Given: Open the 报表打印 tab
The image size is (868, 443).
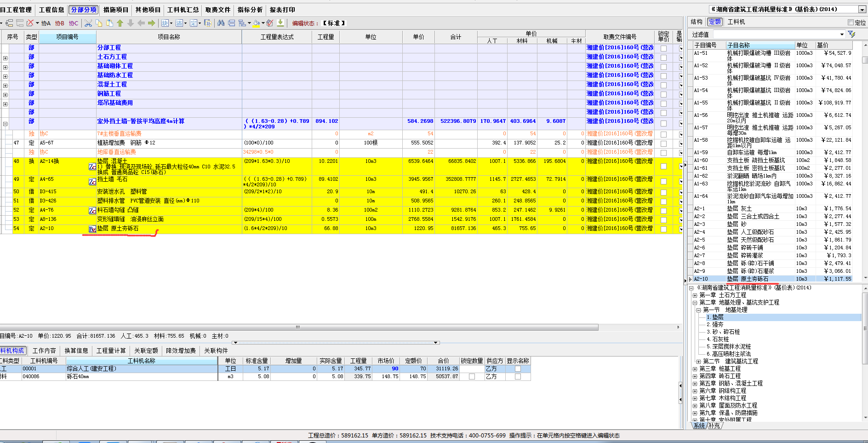Looking at the screenshot, I should pyautogui.click(x=282, y=10).
